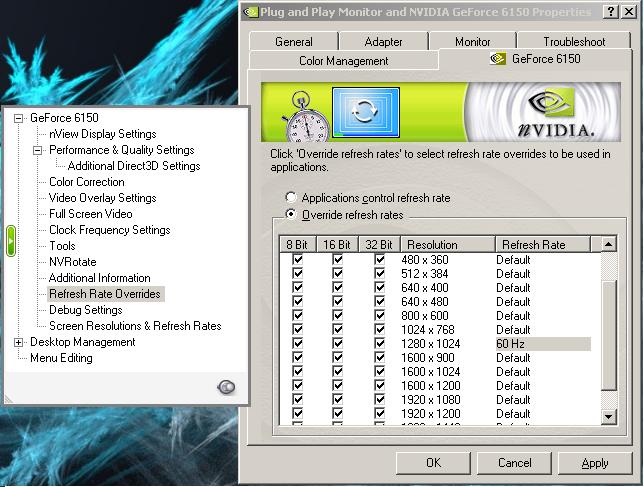Toggle 16 Bit checkbox for 1600 x 1200
This screenshot has height=487, width=644.
click(x=338, y=385)
